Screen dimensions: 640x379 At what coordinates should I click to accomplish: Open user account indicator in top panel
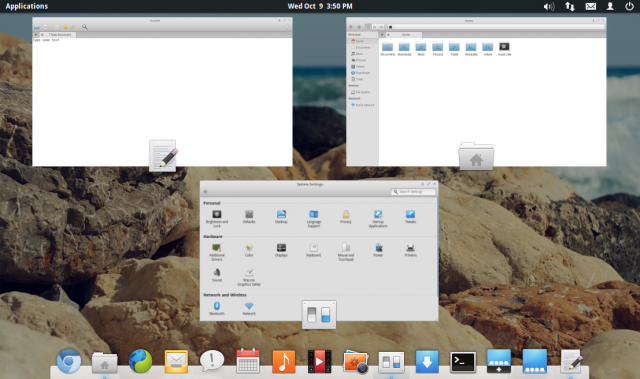pos(610,6)
